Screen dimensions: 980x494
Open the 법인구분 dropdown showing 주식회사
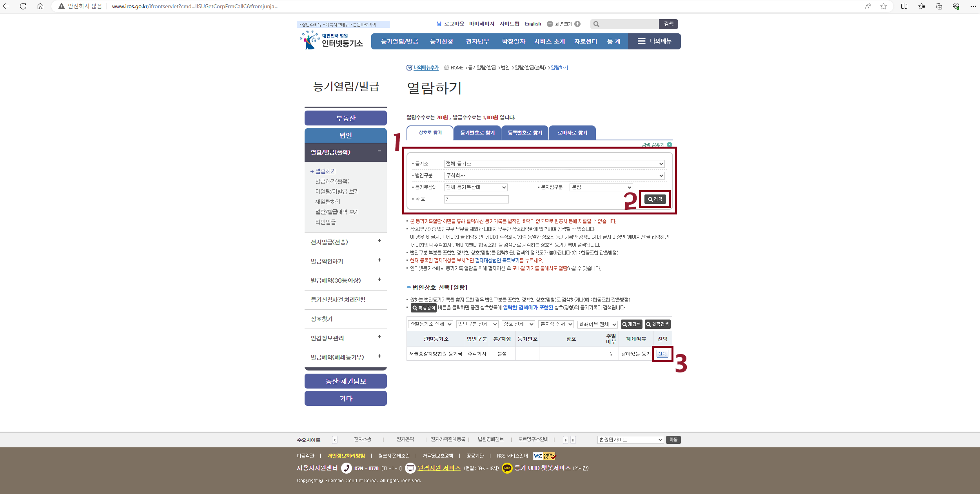pos(554,176)
